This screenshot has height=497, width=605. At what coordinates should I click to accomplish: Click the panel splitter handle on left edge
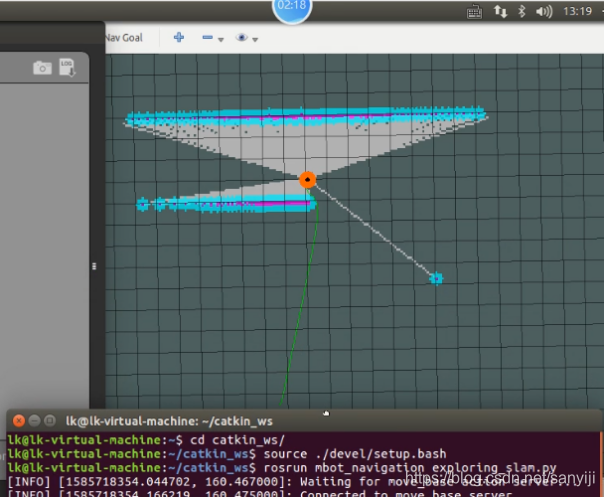coord(94,266)
